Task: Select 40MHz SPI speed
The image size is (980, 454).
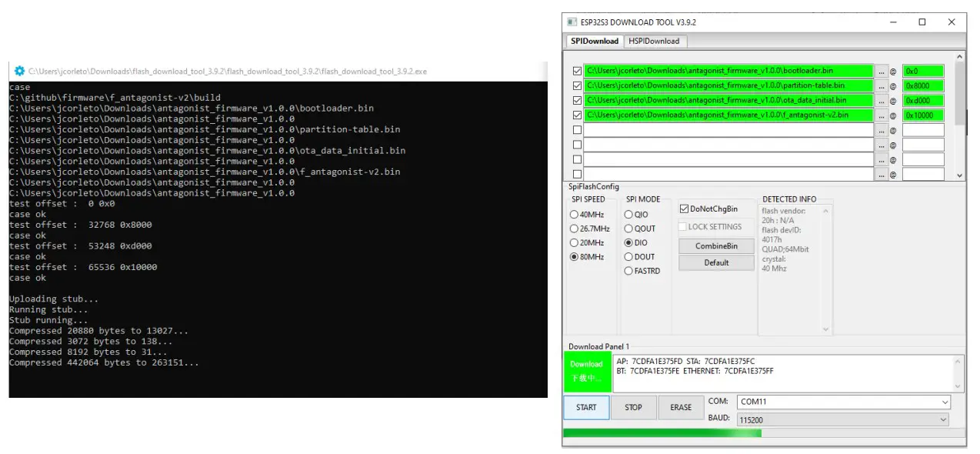Action: click(x=574, y=215)
